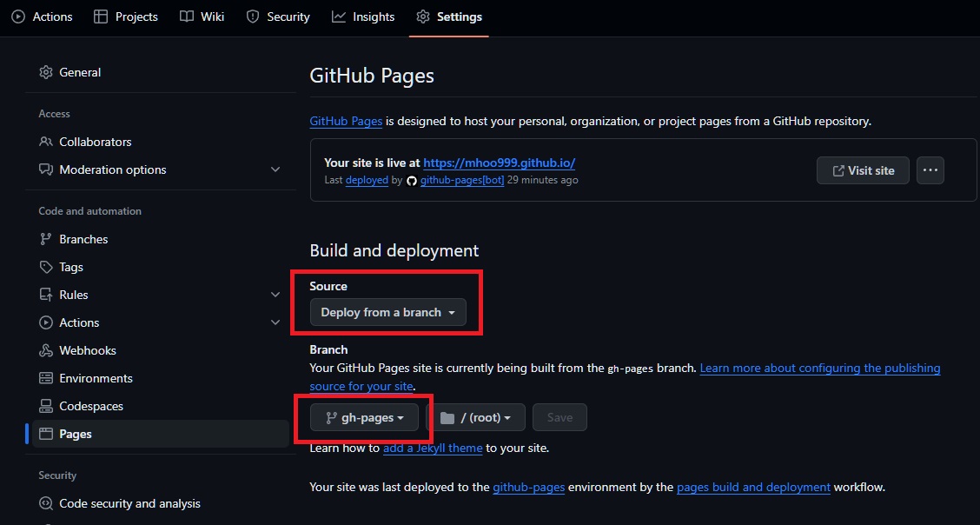The height and width of the screenshot is (525, 980).
Task: Click the Environments icon in sidebar
Action: tap(46, 378)
